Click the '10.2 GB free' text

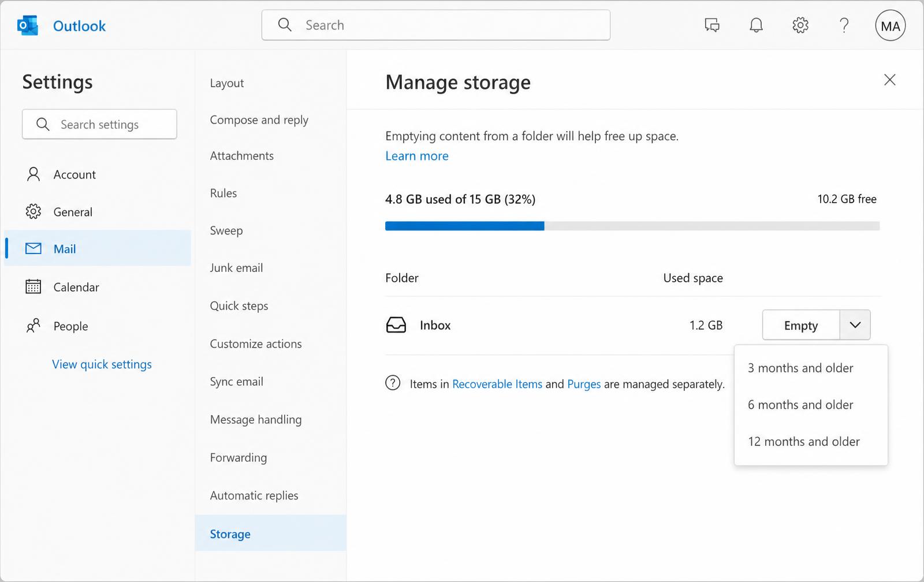tap(847, 199)
